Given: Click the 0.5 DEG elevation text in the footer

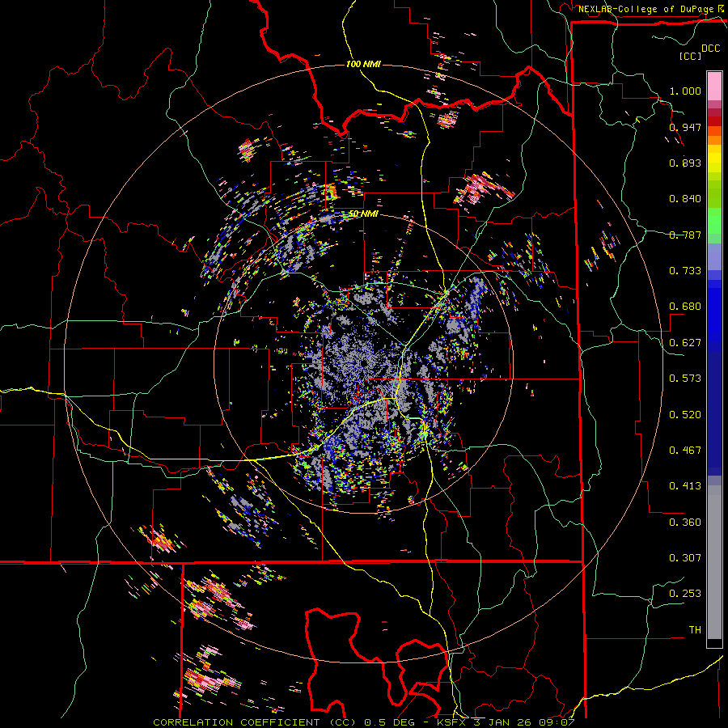Looking at the screenshot, I should 389,722.
